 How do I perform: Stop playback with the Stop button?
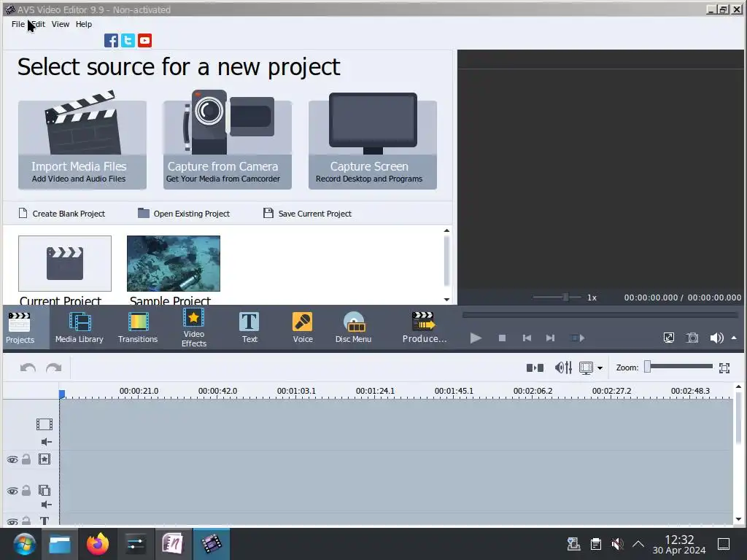click(502, 338)
